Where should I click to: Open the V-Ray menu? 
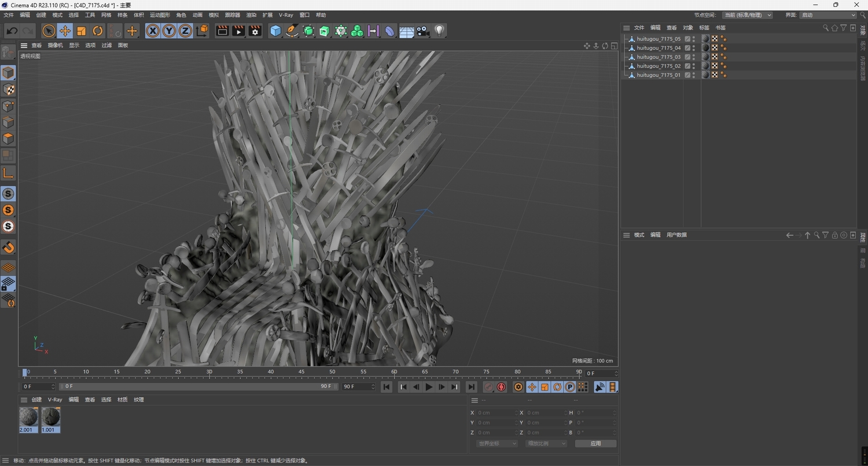(285, 14)
